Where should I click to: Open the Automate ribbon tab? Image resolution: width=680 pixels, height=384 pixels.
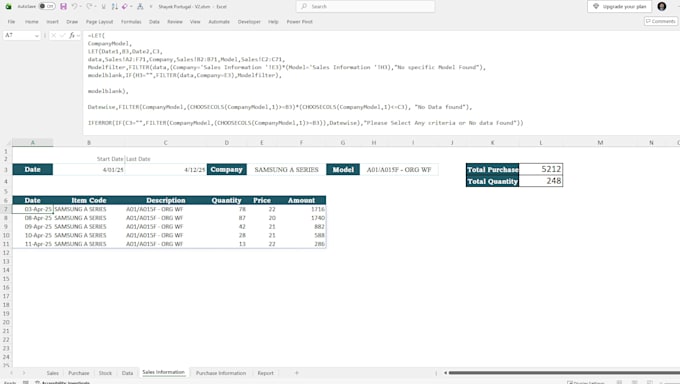coord(219,22)
